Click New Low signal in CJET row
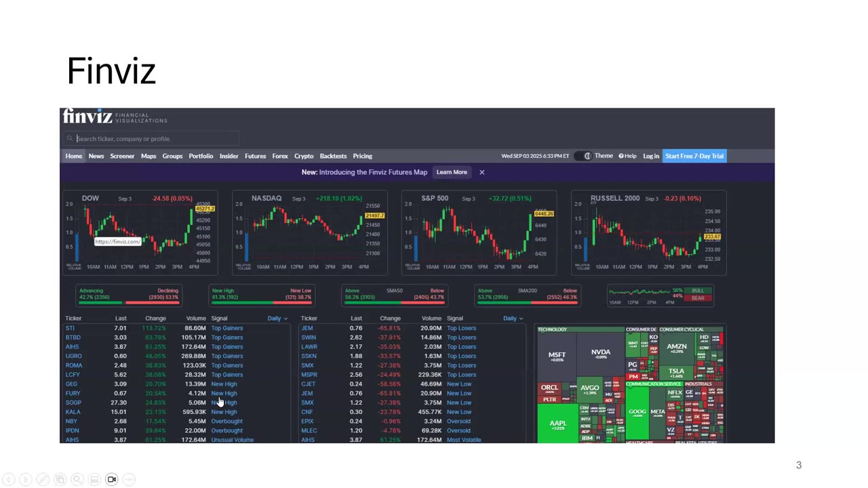The image size is (868, 488). click(x=459, y=384)
